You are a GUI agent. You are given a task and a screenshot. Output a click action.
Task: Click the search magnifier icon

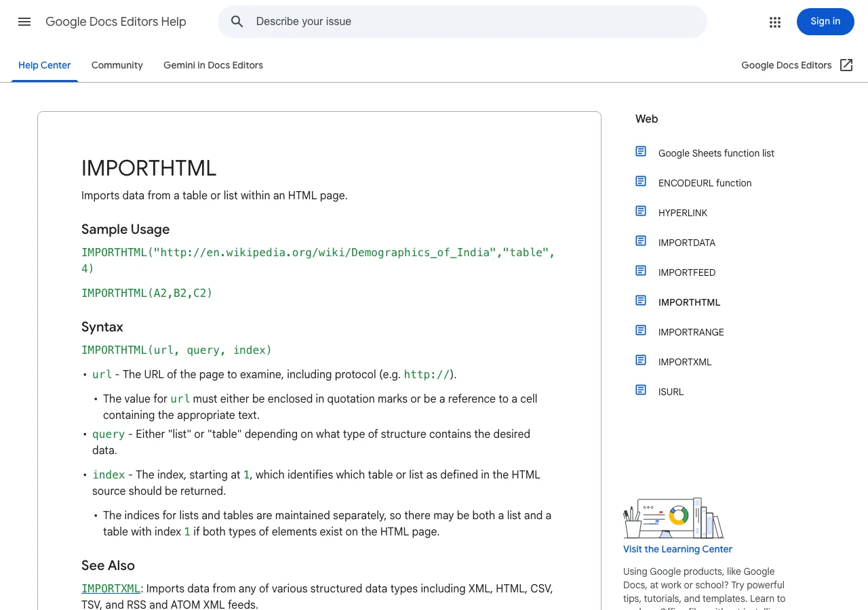pos(237,22)
